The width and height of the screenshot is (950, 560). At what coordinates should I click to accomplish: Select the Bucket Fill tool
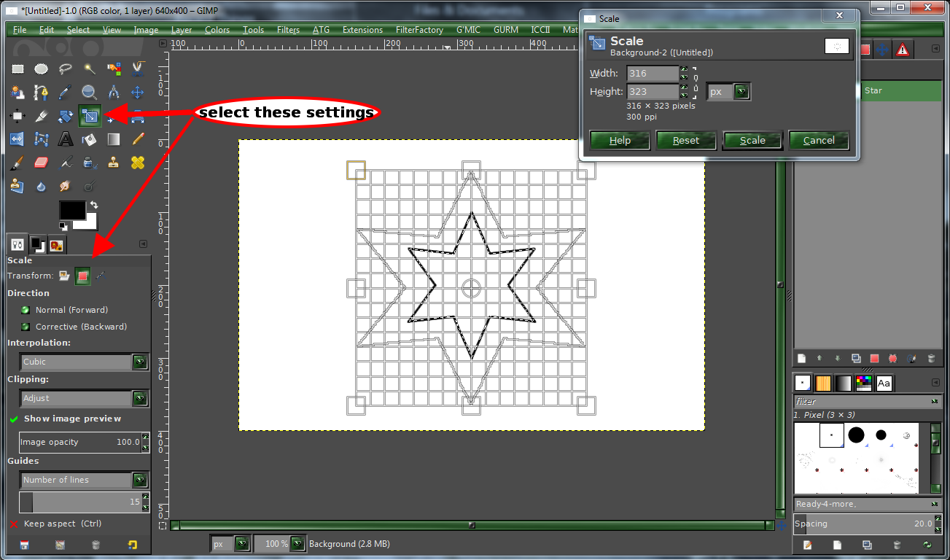coord(87,139)
